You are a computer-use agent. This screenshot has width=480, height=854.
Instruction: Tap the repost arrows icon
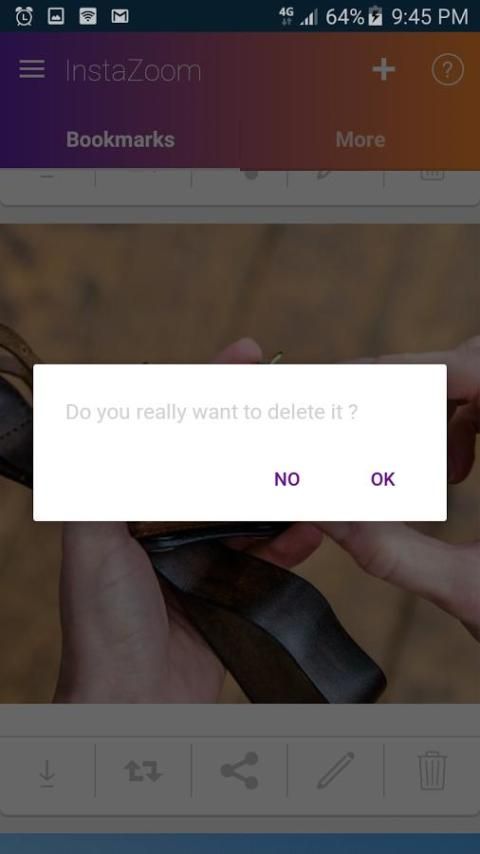(x=143, y=772)
